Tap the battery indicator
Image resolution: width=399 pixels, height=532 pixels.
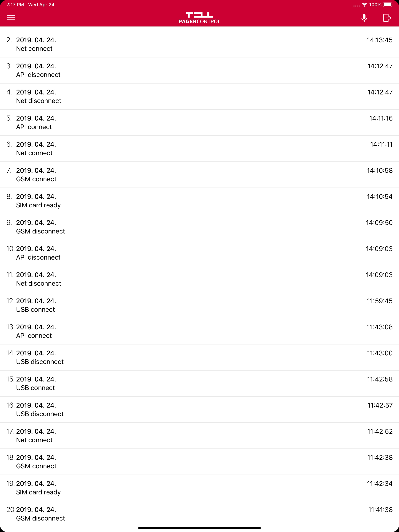point(388,5)
